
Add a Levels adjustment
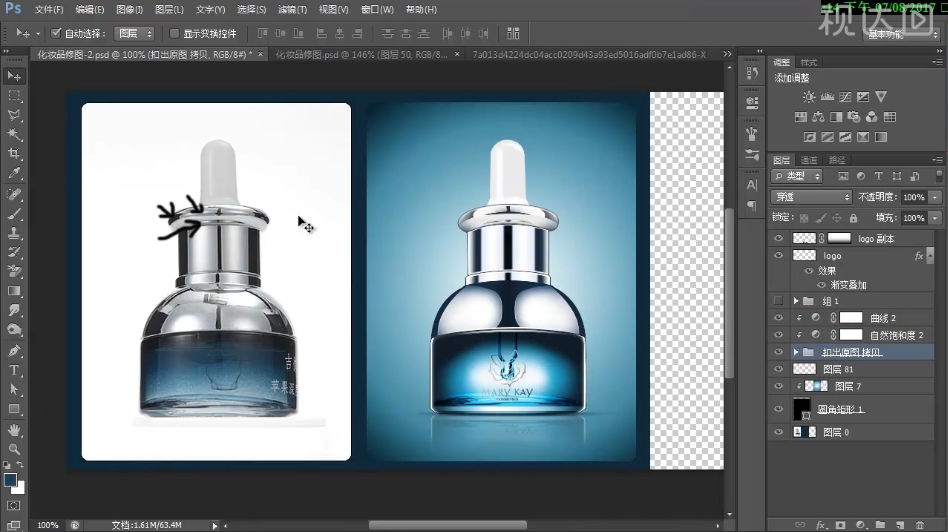827,97
